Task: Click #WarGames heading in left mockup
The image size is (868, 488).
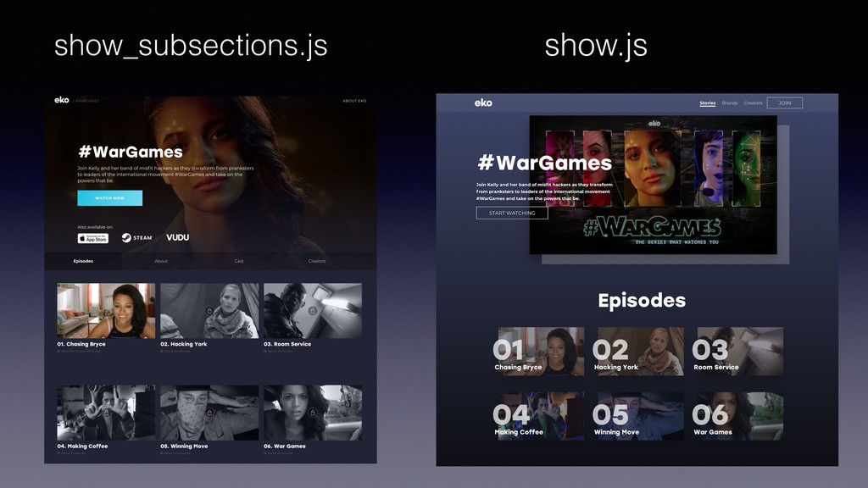Action: tap(131, 152)
